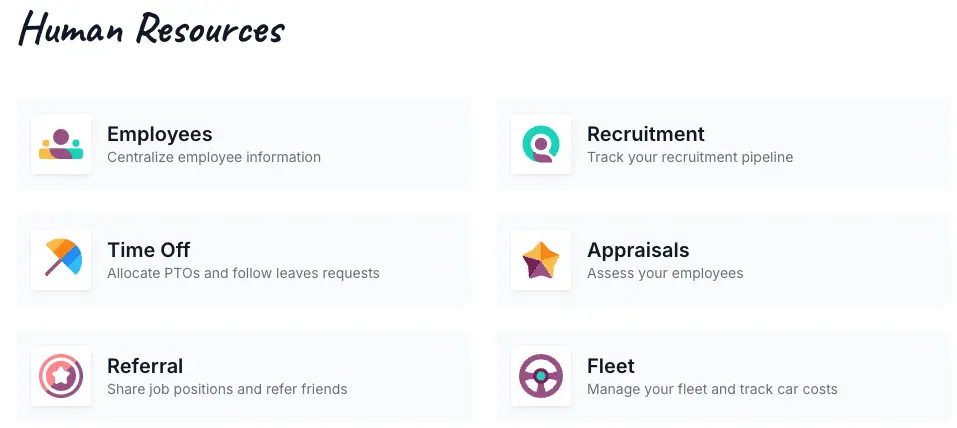The image size is (957, 428).
Task: Click the Referral badge icon
Action: [61, 376]
